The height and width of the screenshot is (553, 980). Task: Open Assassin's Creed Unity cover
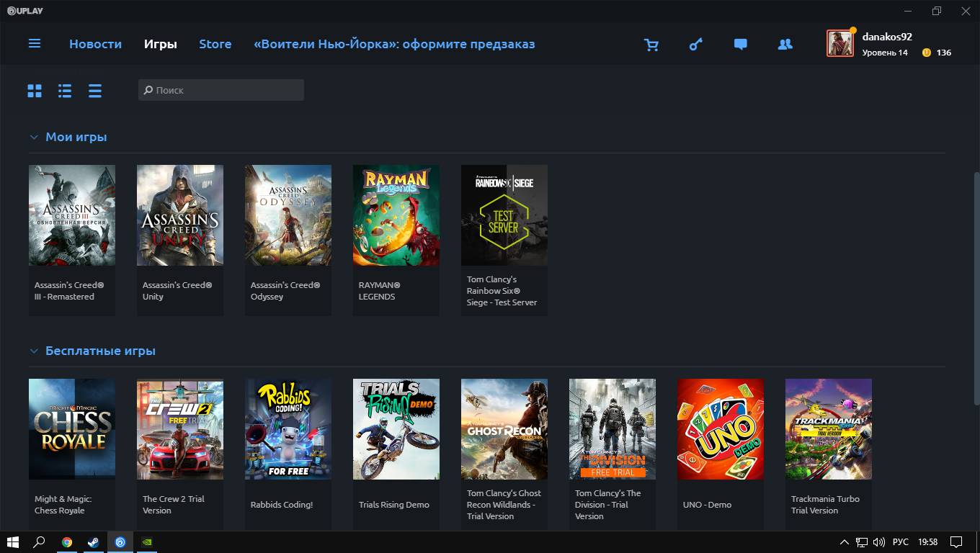click(180, 215)
